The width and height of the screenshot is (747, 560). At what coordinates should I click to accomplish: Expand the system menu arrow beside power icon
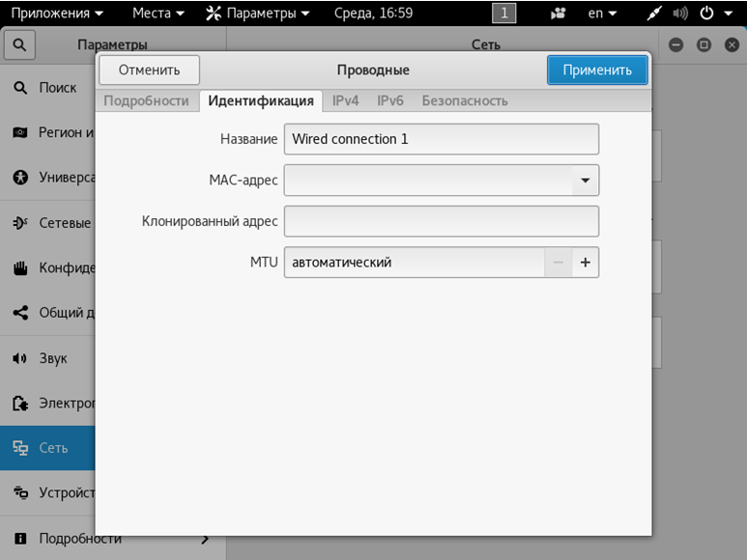(728, 14)
